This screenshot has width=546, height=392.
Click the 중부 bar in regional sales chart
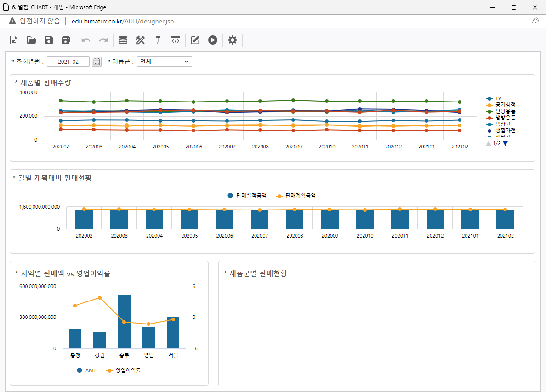pyautogui.click(x=124, y=321)
